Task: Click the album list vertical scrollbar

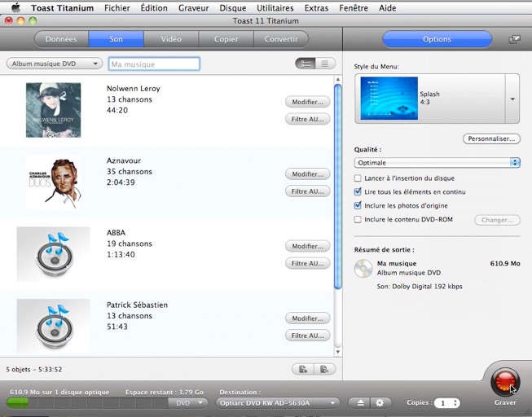Action: click(337, 187)
